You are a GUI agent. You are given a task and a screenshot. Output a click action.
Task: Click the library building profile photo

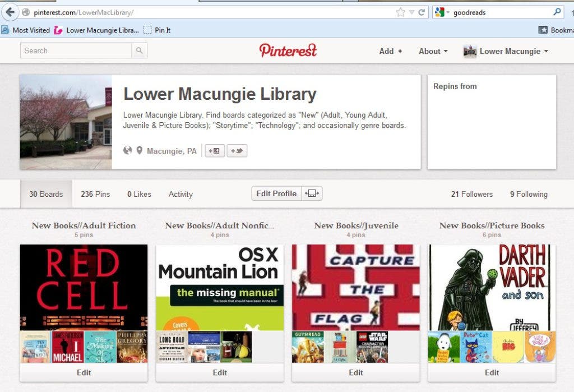pyautogui.click(x=66, y=122)
